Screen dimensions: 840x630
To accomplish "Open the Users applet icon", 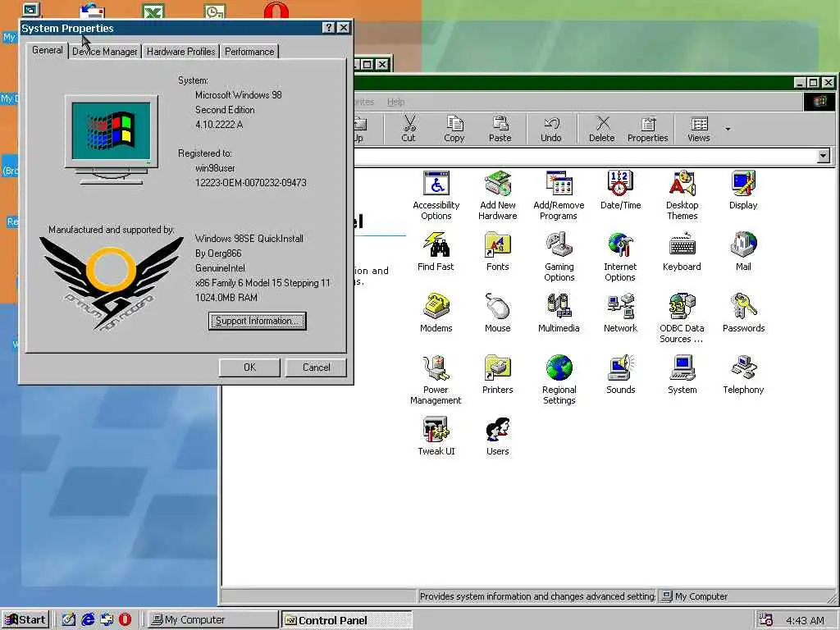I will [x=498, y=436].
